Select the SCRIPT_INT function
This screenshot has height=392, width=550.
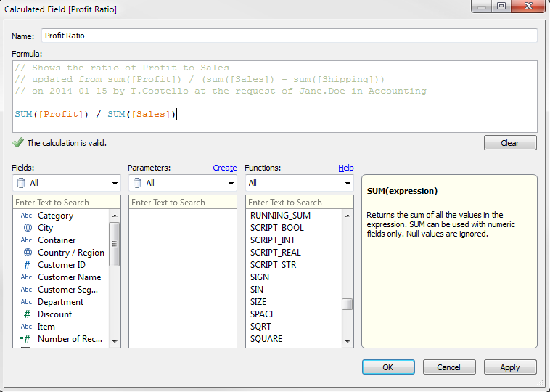tap(273, 240)
